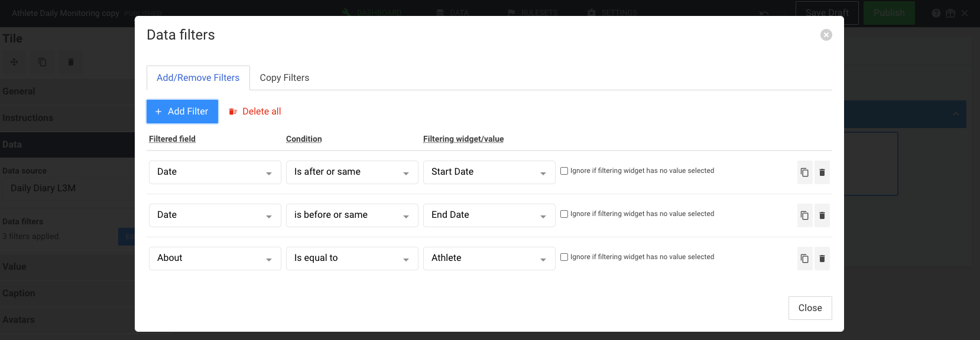Click the Add Filter button
The image size is (980, 340).
point(182,112)
